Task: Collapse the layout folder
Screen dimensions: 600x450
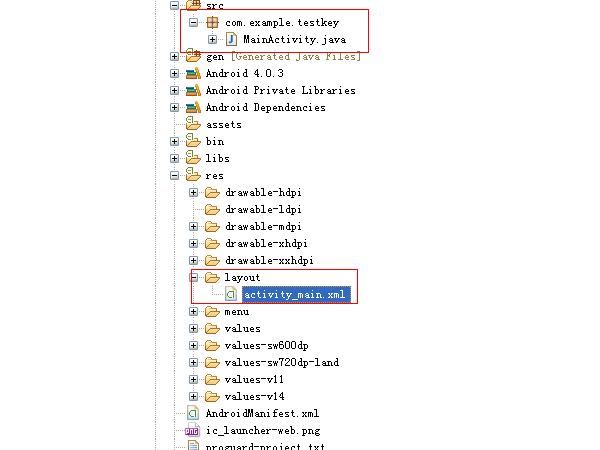Action: click(194, 277)
